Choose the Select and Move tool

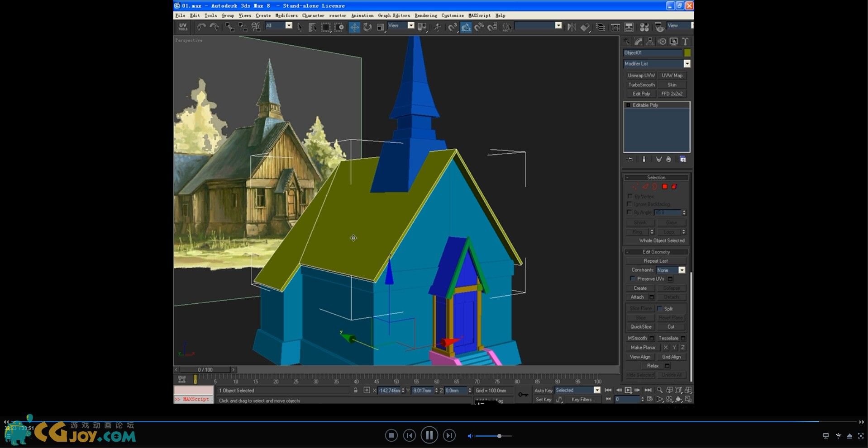[x=354, y=27]
